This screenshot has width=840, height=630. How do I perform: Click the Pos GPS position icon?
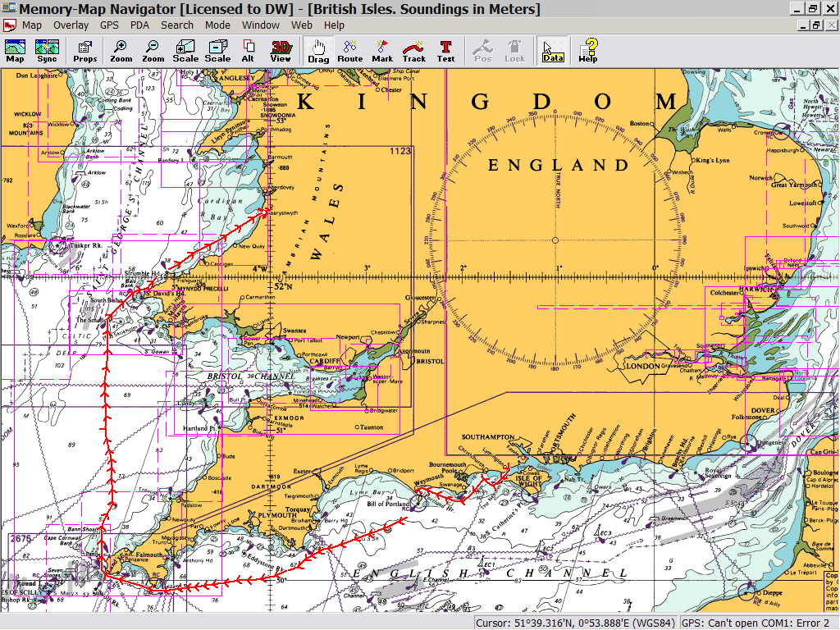click(482, 51)
